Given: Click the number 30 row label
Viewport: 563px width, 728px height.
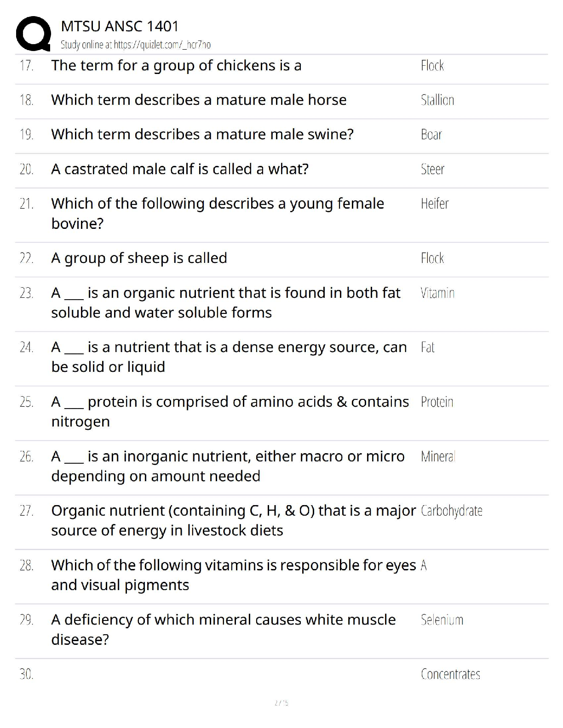Looking at the screenshot, I should [26, 674].
